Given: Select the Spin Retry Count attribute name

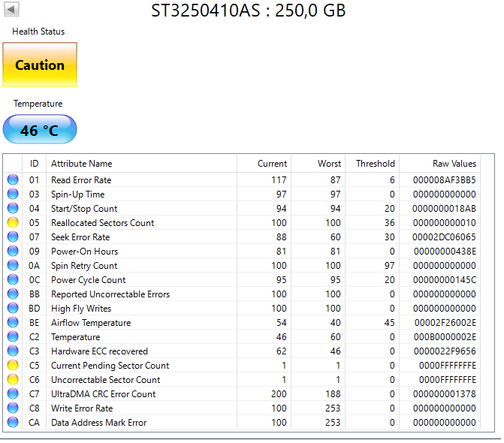Looking at the screenshot, I should click(x=84, y=266).
